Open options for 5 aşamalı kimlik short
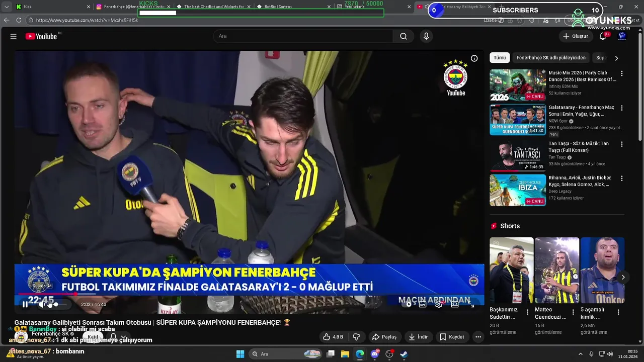Image resolution: width=644 pixels, height=362 pixels. 618,312
